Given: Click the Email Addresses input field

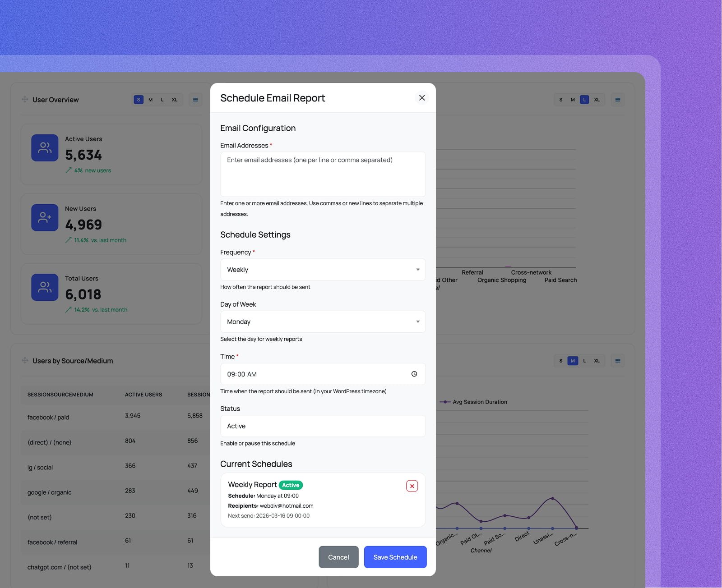Looking at the screenshot, I should point(322,174).
